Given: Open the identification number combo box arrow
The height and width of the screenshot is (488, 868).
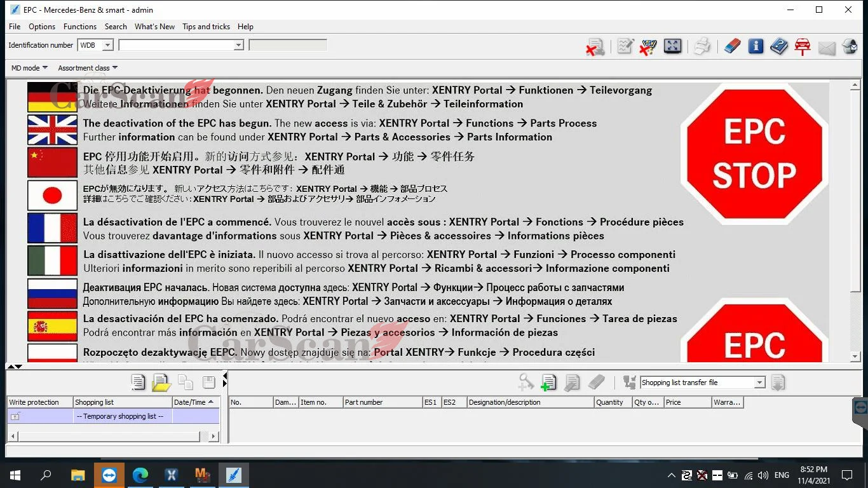Looking at the screenshot, I should pyautogui.click(x=238, y=45).
